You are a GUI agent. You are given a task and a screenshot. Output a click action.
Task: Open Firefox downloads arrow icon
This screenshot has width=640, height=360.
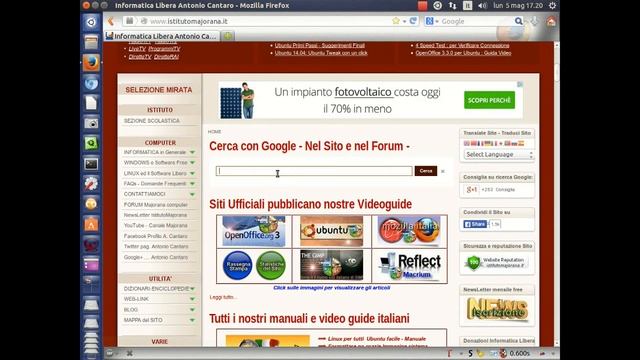(x=534, y=21)
